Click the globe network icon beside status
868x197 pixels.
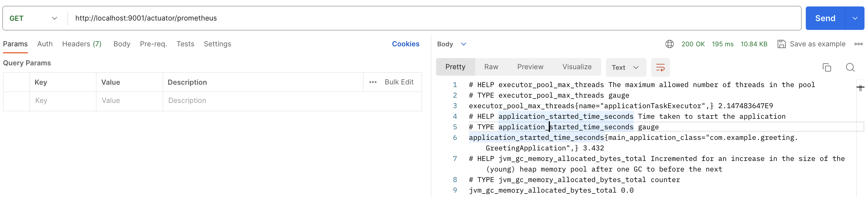click(669, 44)
